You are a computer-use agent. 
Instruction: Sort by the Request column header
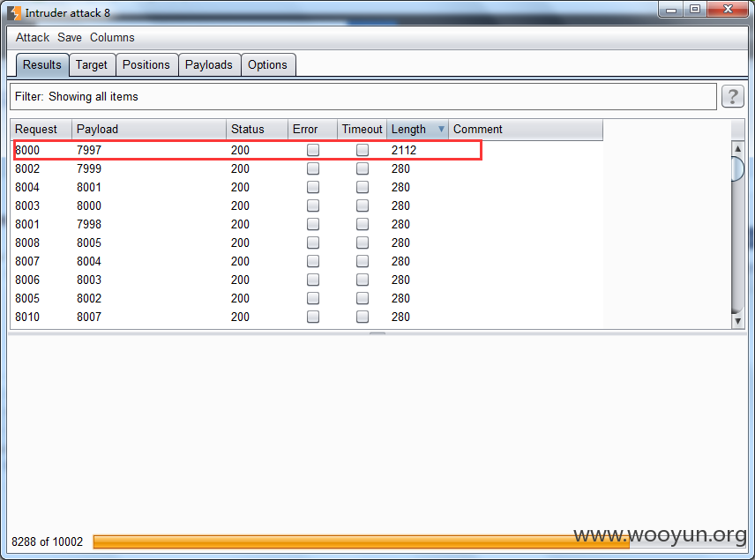(x=41, y=129)
